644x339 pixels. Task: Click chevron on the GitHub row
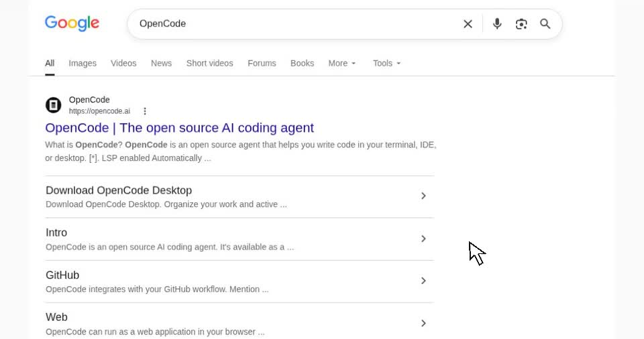point(423,281)
